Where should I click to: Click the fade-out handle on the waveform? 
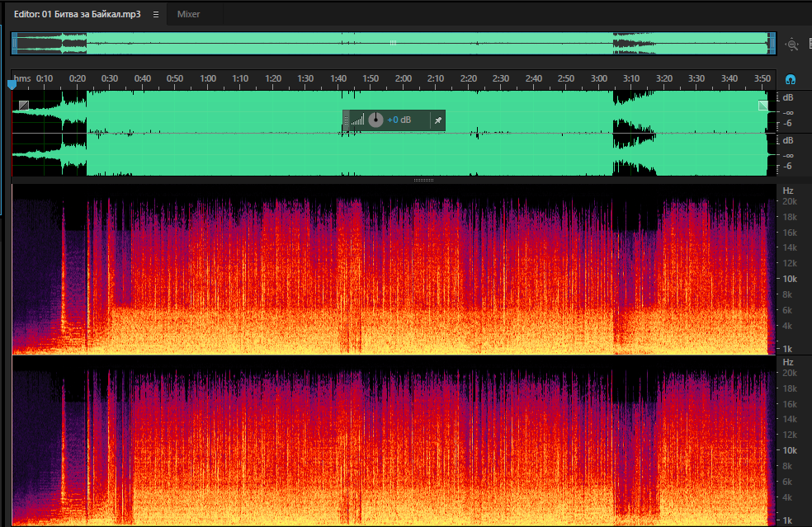[x=763, y=106]
